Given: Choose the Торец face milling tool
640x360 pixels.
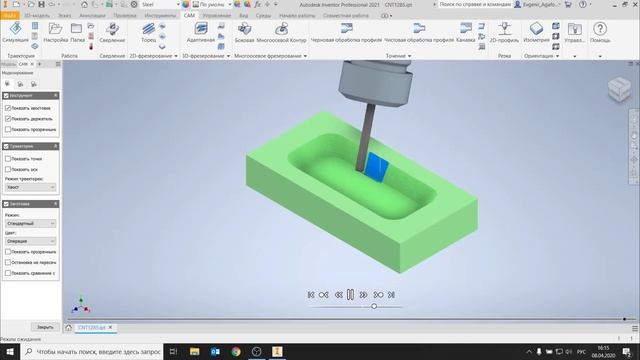Looking at the screenshot, I should click(x=149, y=29).
